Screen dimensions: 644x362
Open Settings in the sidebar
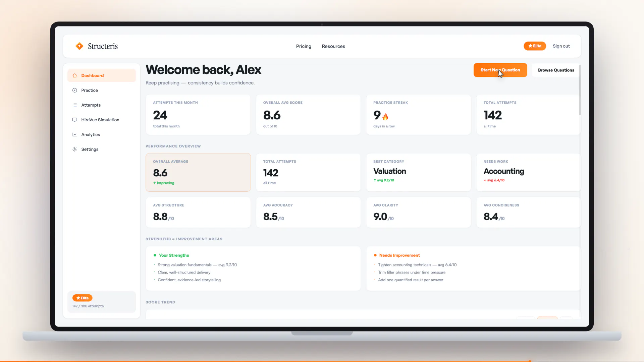point(102,149)
